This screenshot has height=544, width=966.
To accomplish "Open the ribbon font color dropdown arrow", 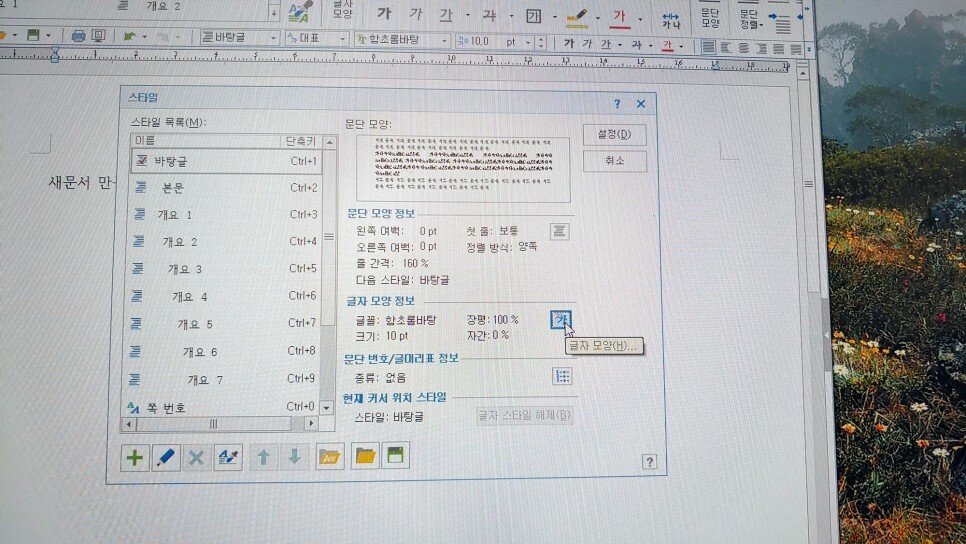I will pyautogui.click(x=640, y=19).
